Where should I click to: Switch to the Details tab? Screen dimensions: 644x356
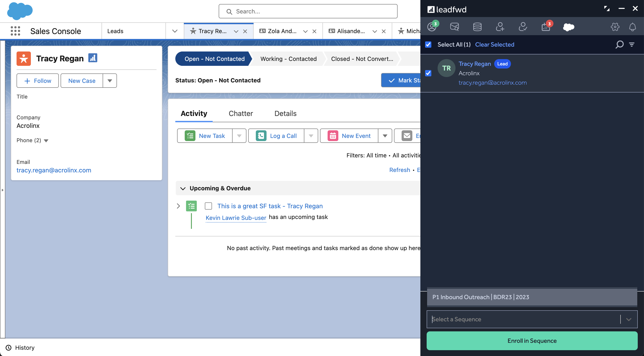pyautogui.click(x=286, y=114)
